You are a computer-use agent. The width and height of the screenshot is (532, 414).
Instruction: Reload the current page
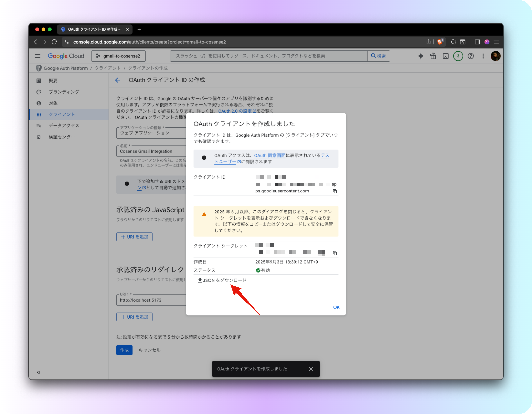(x=54, y=42)
